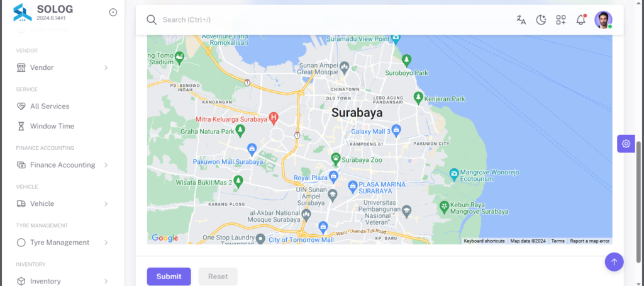Open the Tyre Management menu item
Image resolution: width=644 pixels, height=286 pixels.
pos(62,243)
